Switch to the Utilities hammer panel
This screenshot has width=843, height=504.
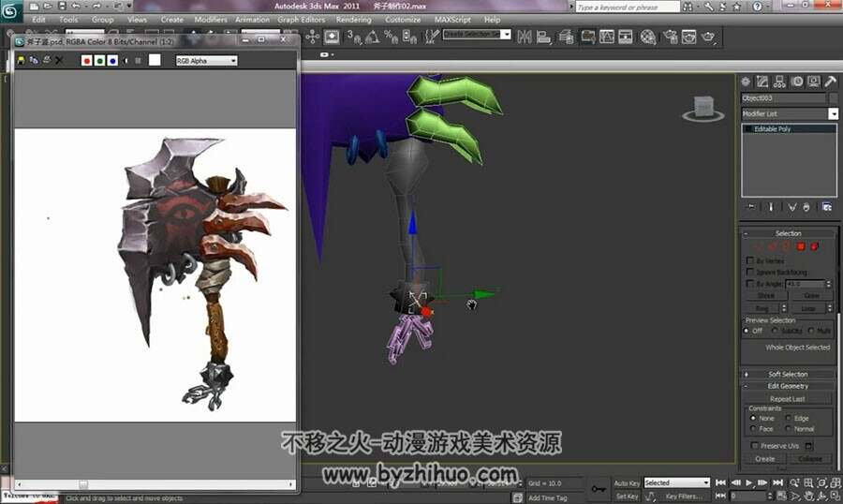831,82
